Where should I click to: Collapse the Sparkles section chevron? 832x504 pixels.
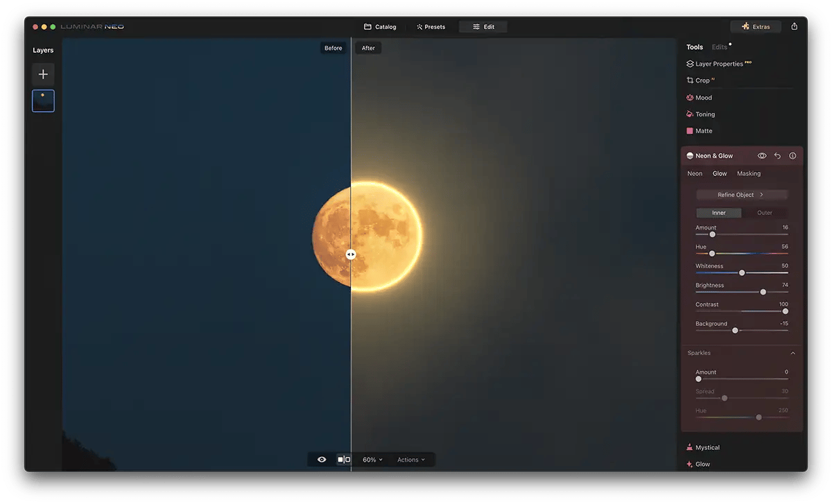pos(793,354)
